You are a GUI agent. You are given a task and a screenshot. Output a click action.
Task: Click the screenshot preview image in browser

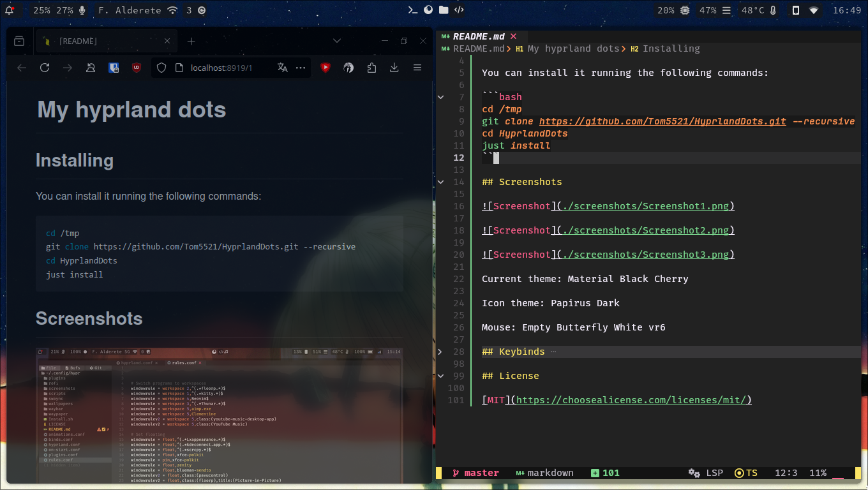point(220,415)
